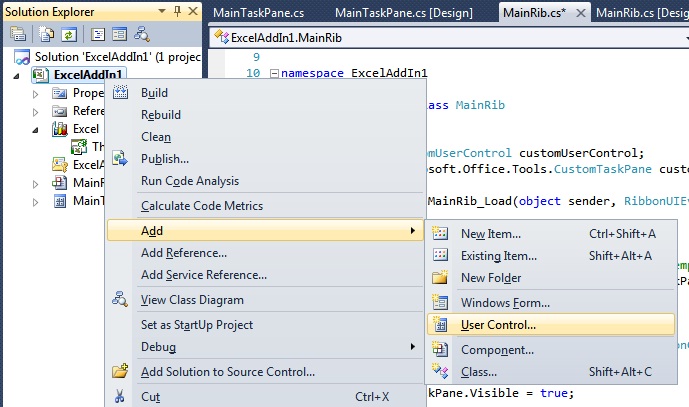Open the Debug submenu
Image resolution: width=689 pixels, height=407 pixels.
coord(265,347)
